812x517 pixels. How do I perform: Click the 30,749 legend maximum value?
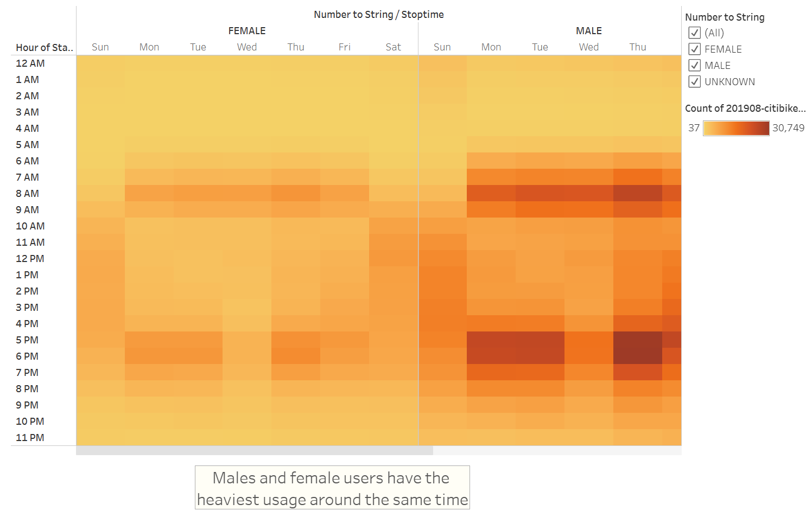tap(787, 128)
